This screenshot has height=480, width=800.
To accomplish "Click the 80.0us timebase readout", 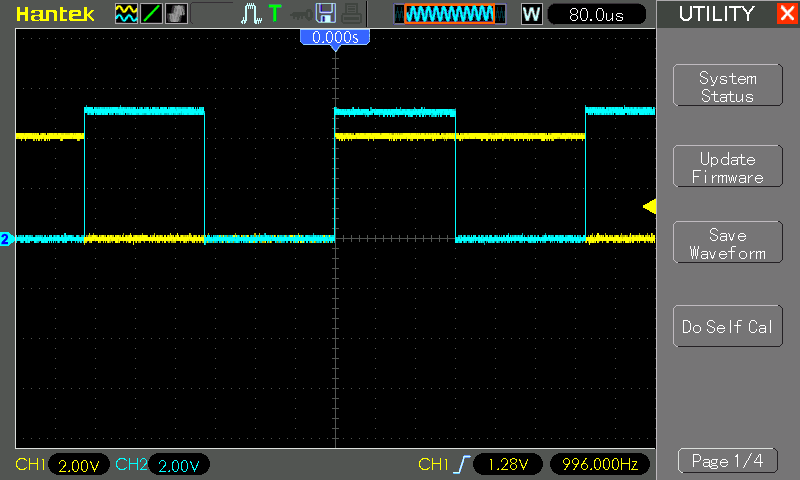I will pyautogui.click(x=596, y=14).
